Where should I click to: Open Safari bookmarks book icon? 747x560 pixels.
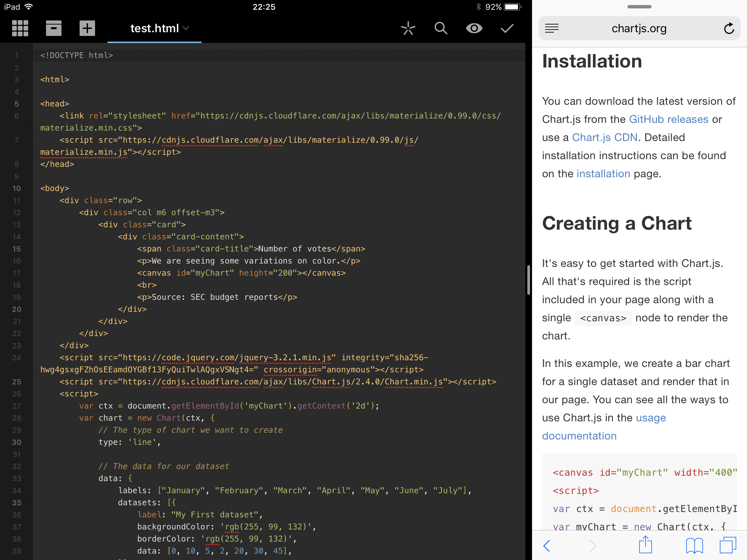tap(694, 546)
